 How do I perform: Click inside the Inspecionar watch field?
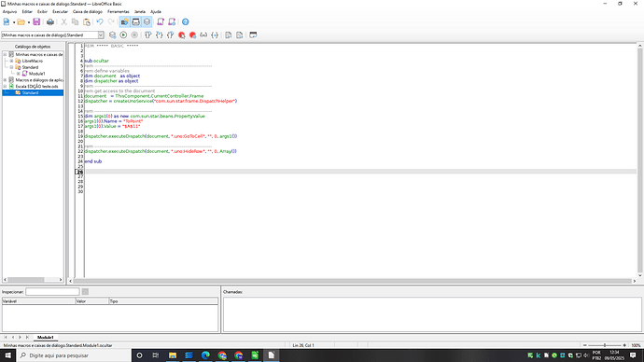click(52, 291)
